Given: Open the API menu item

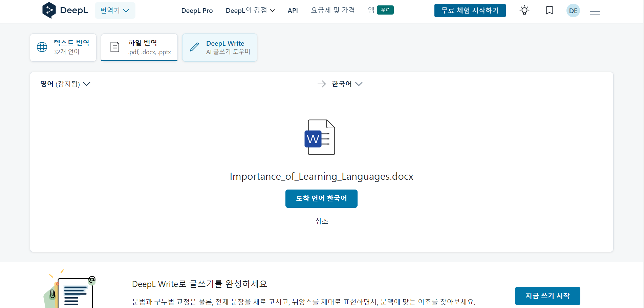Looking at the screenshot, I should click(293, 10).
